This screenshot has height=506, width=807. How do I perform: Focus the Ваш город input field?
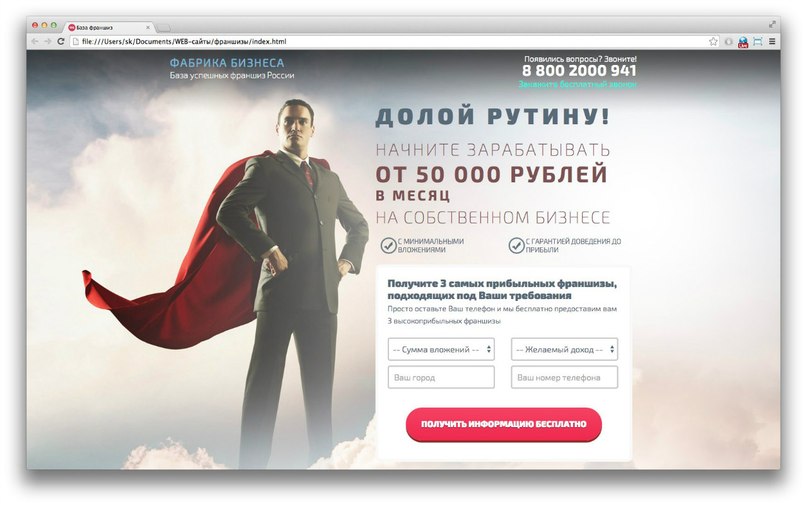441,377
